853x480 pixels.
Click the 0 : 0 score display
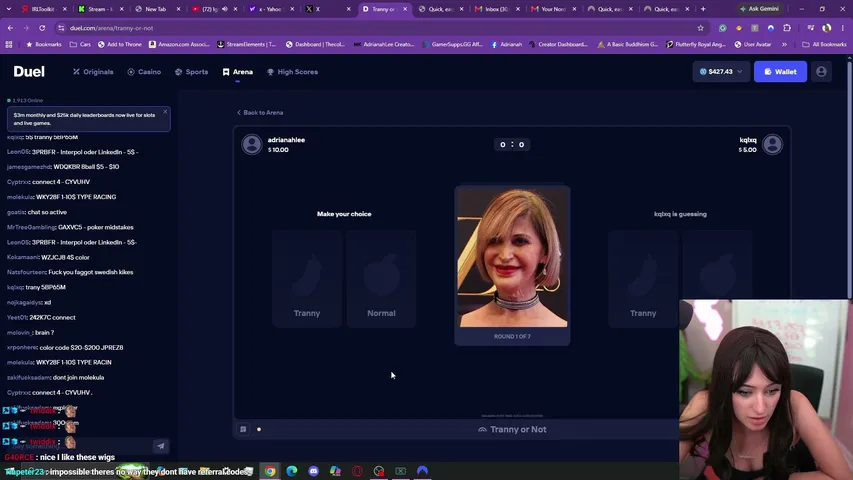512,144
